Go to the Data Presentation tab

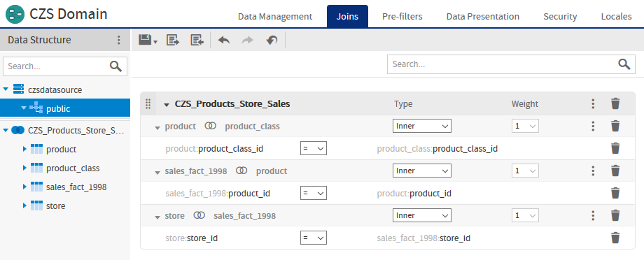pyautogui.click(x=482, y=16)
